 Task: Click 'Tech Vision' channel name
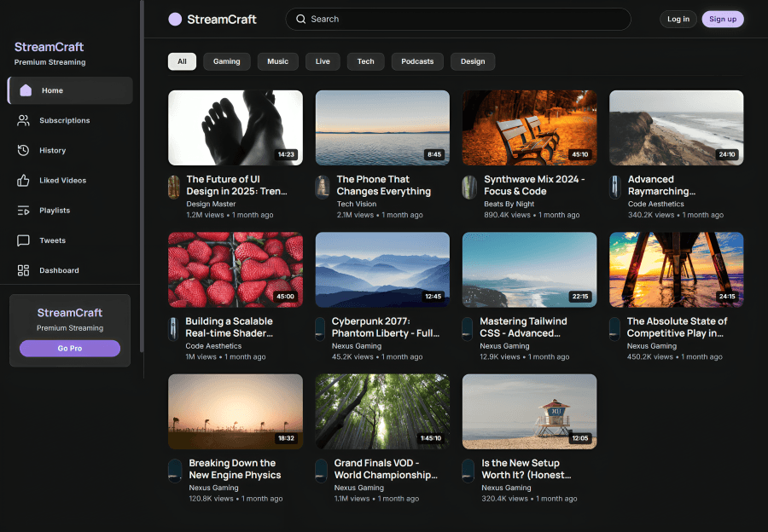pyautogui.click(x=357, y=204)
